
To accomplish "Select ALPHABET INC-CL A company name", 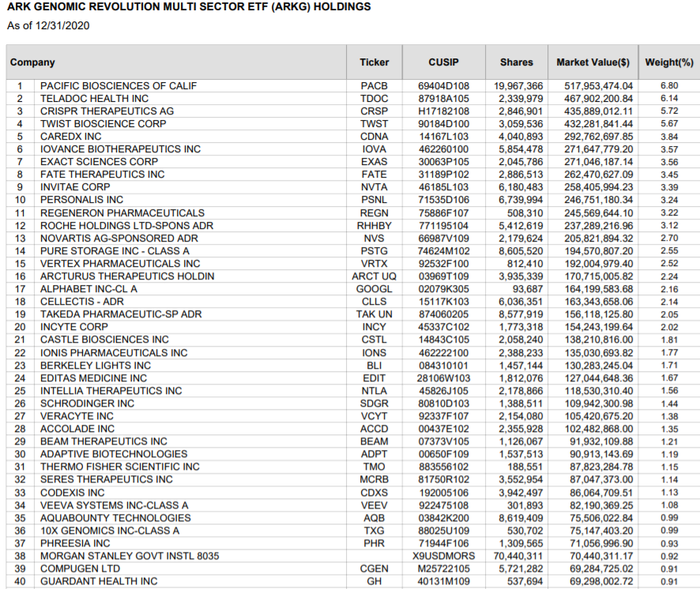I will coord(88,289).
